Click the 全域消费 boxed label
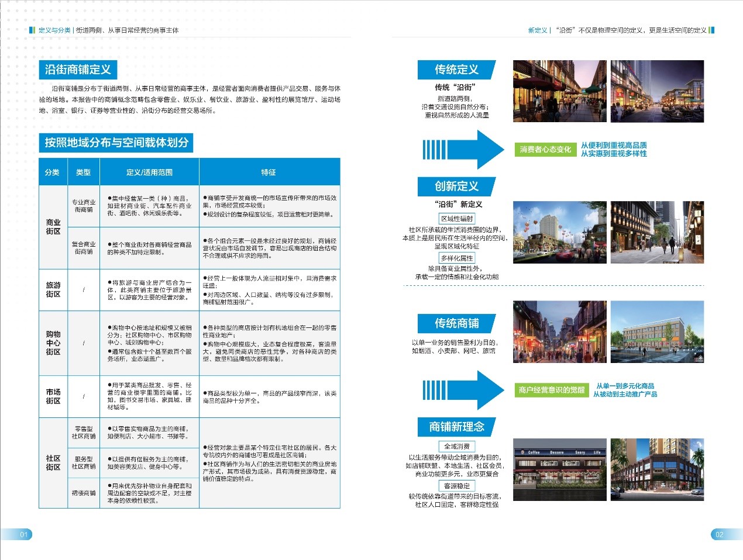The height and width of the screenshot is (560, 743). pos(457,446)
